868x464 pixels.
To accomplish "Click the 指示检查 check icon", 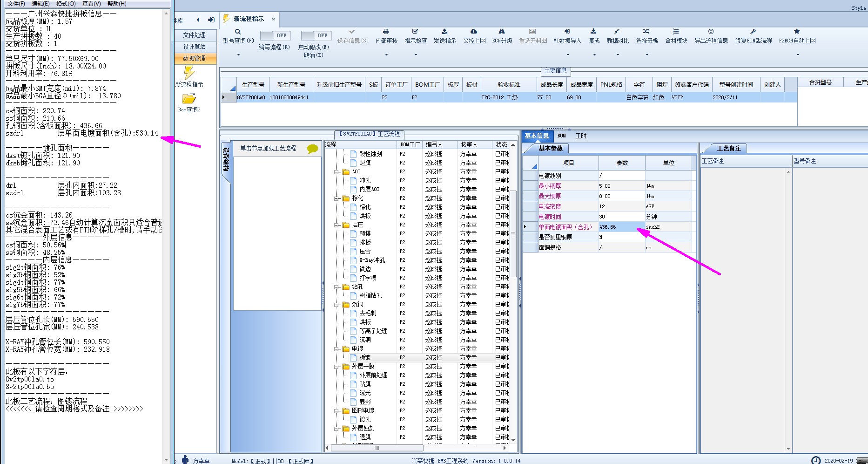I will 415,31.
